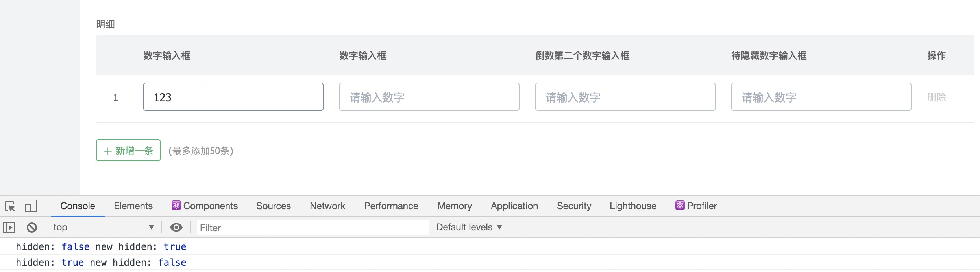
Task: Open the React Profiler tab
Action: (696, 206)
